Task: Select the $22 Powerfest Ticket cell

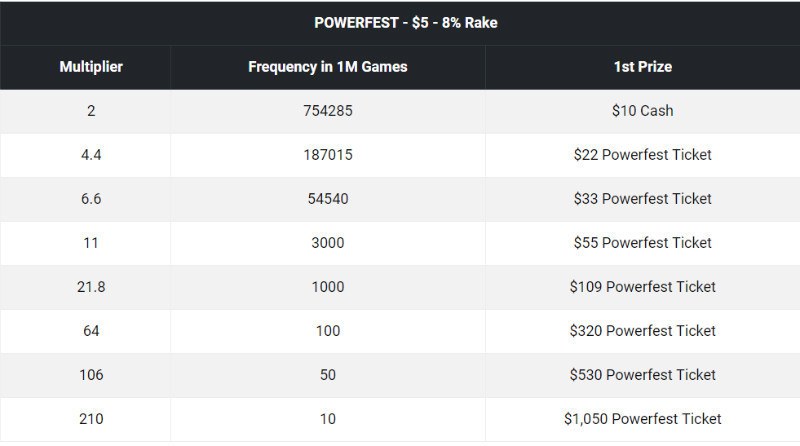Action: click(x=642, y=155)
